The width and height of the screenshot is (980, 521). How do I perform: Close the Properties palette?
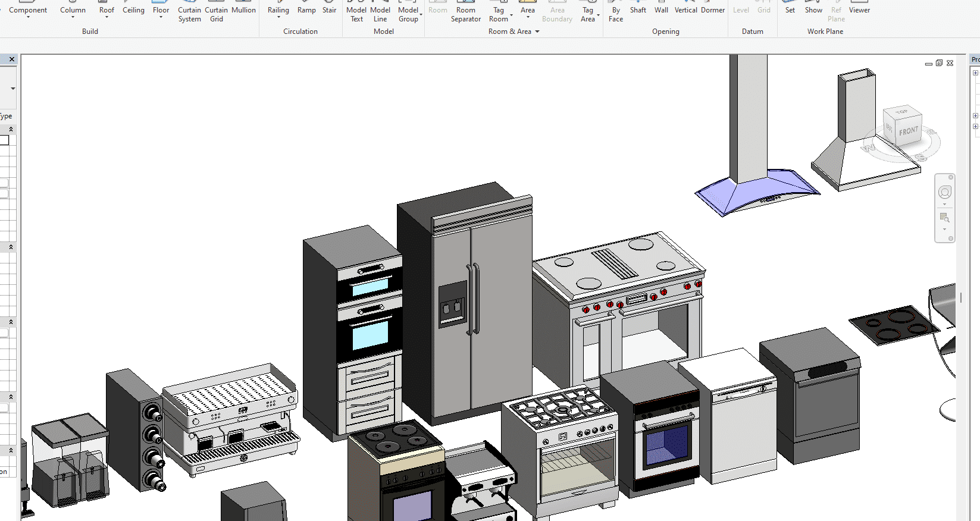point(12,59)
